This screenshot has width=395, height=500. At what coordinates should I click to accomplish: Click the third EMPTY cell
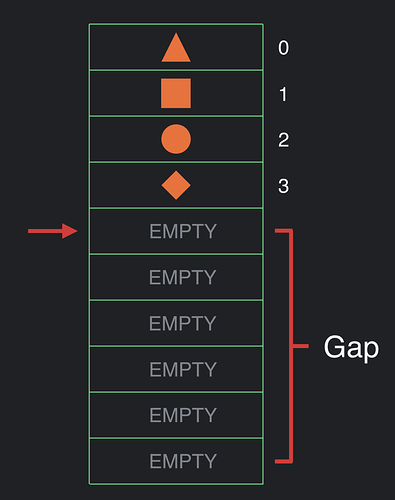point(176,323)
